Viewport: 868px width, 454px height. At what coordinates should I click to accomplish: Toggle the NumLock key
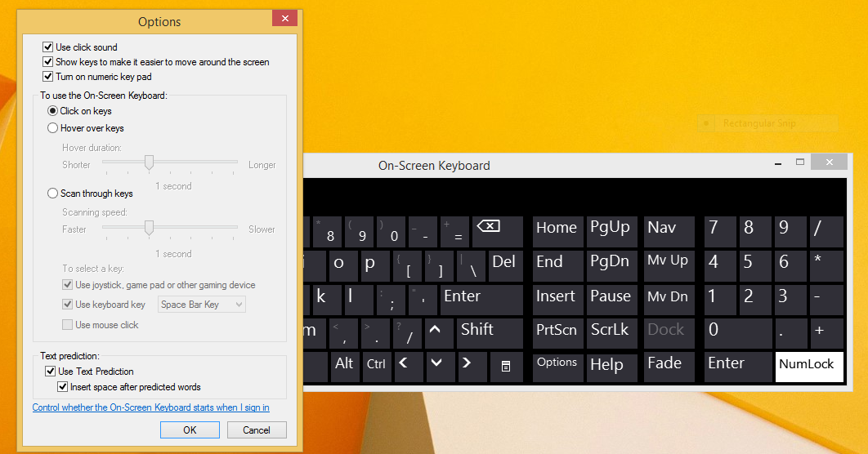(809, 367)
